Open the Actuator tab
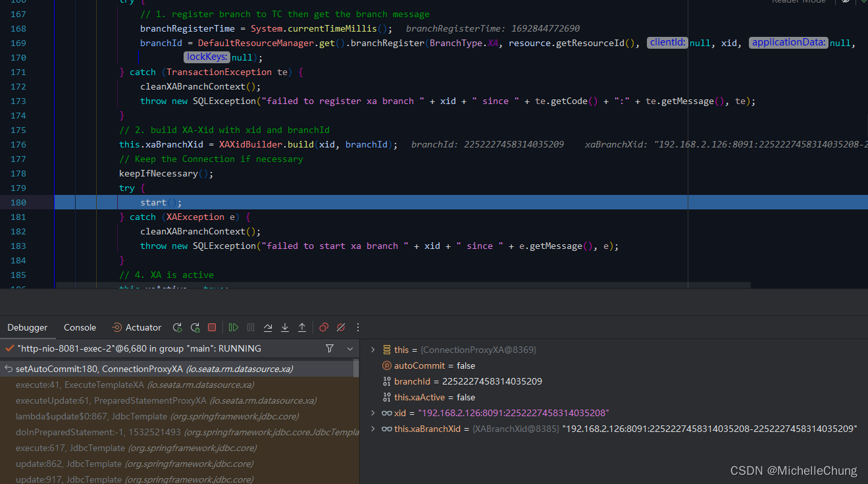Screen dimensions: 868x484 point(136,327)
